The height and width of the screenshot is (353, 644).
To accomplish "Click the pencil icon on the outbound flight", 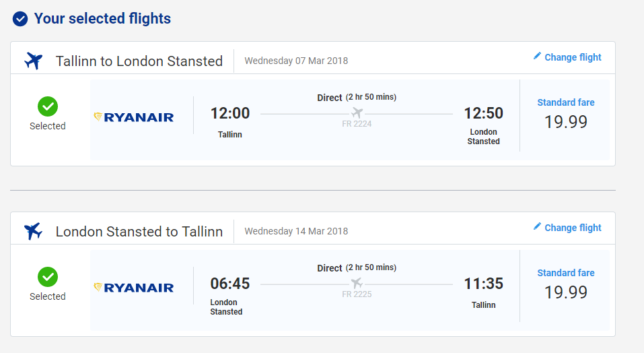I will (x=537, y=56).
